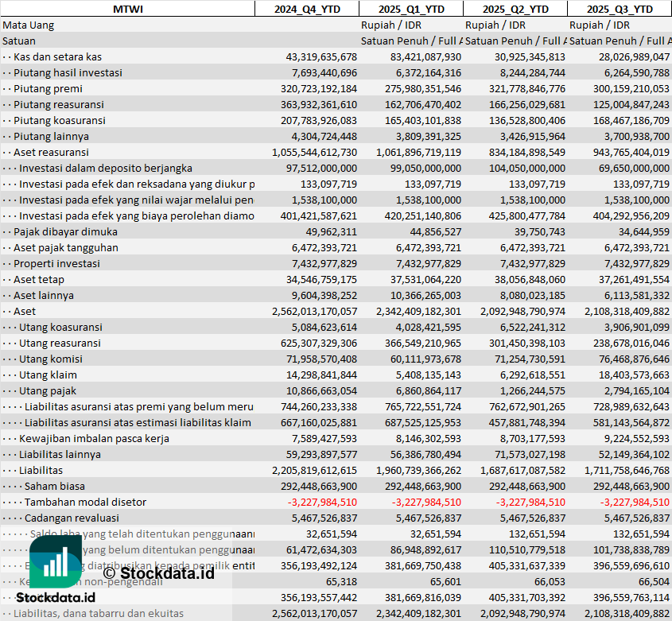Click the Aset row 2024_Q4_YTD total value
Image resolution: width=672 pixels, height=621 pixels.
pyautogui.click(x=314, y=311)
